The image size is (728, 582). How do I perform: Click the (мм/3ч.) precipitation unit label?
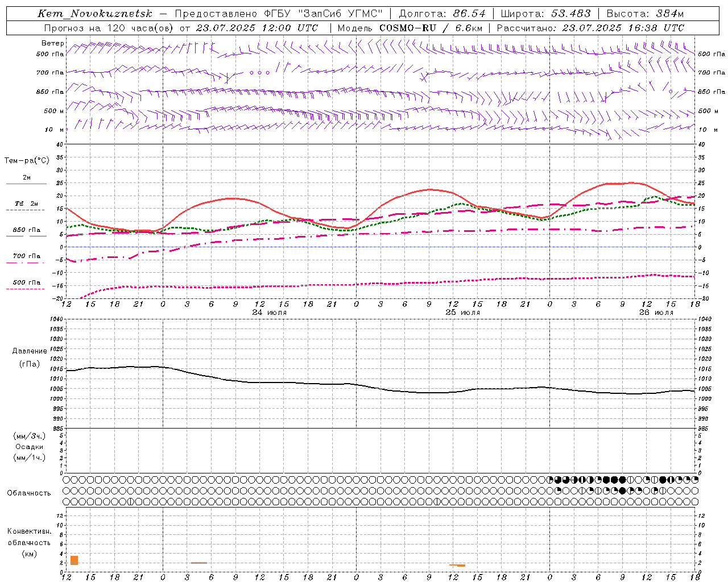coord(30,436)
